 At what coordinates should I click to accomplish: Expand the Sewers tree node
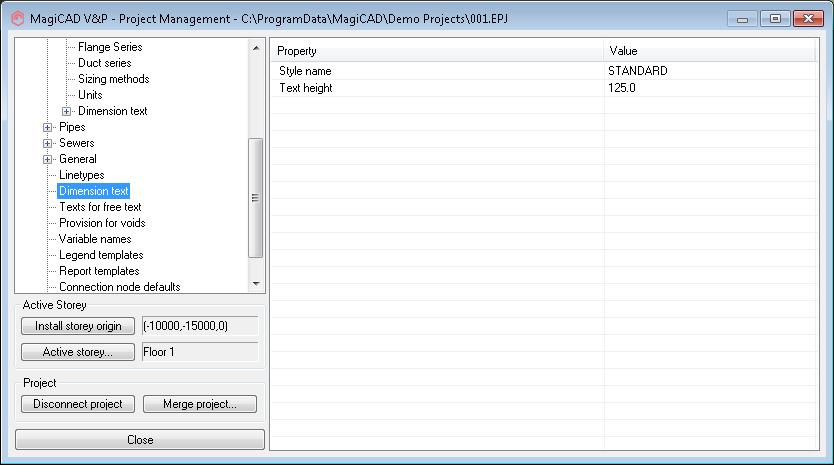pos(47,143)
